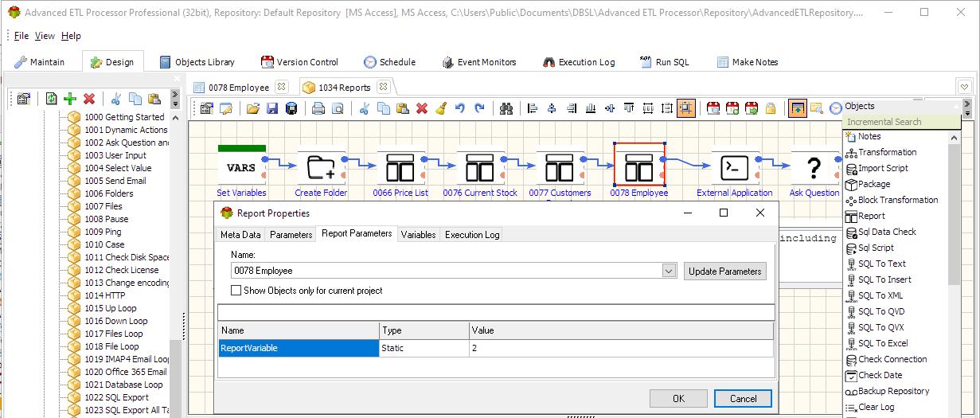This screenshot has height=418, width=980.
Task: Switch to the Maintain tab
Action: [x=40, y=62]
